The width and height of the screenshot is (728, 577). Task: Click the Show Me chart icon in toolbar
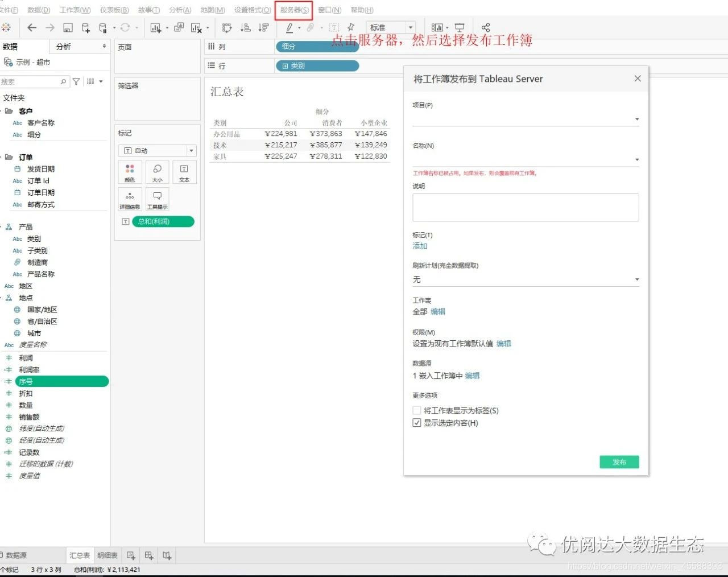[437, 27]
